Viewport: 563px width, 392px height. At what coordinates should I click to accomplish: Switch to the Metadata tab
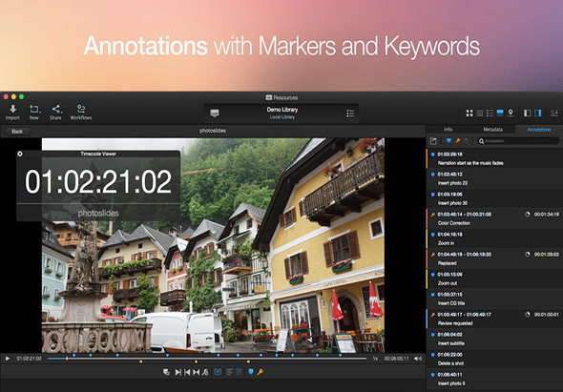pyautogui.click(x=492, y=129)
